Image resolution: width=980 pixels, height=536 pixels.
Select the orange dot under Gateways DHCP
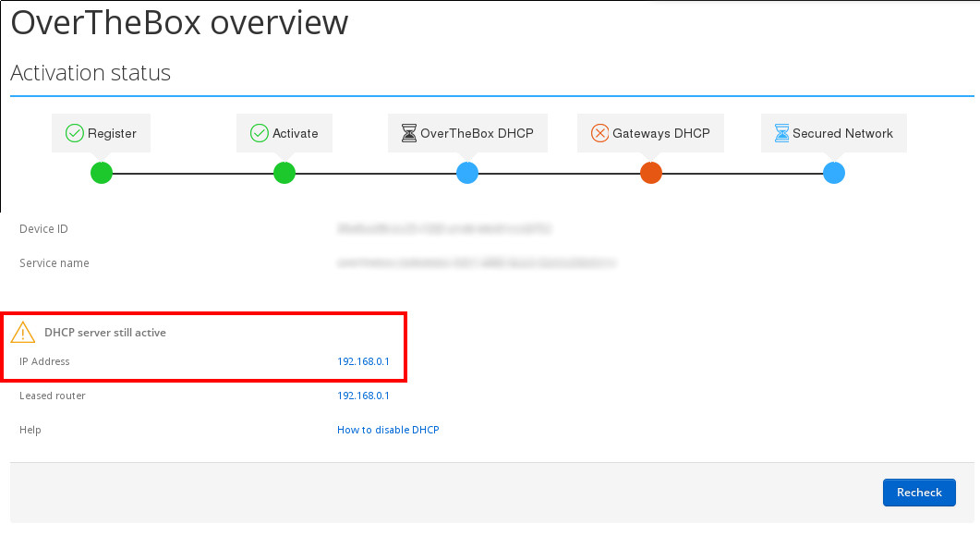[651, 173]
